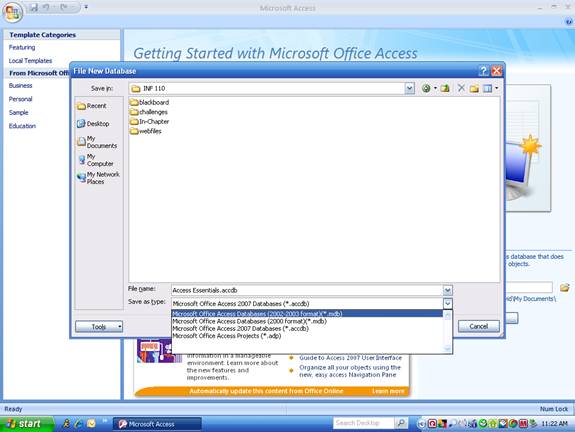This screenshot has width=575, height=432.
Task: Open My Network Places shortcut
Action: click(x=98, y=178)
